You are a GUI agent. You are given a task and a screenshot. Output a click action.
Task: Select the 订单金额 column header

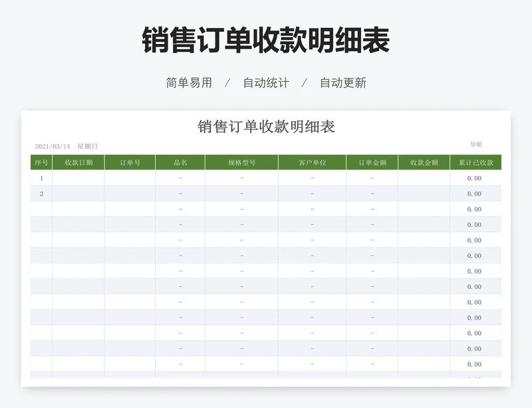372,162
